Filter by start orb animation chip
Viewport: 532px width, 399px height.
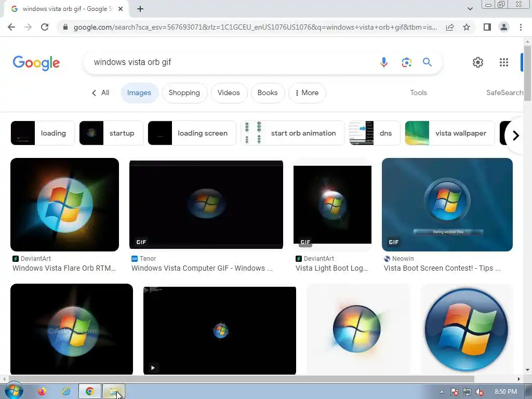coord(293,133)
